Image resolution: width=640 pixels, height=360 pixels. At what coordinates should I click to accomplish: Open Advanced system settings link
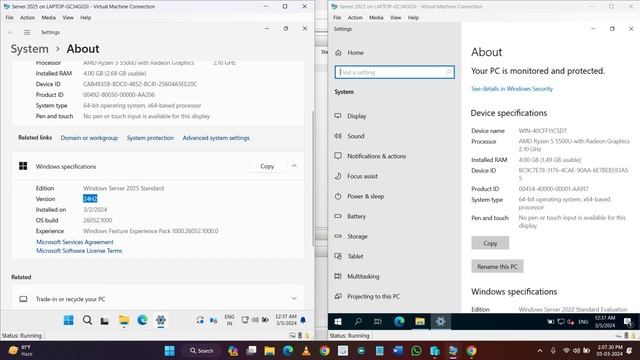[x=216, y=138]
